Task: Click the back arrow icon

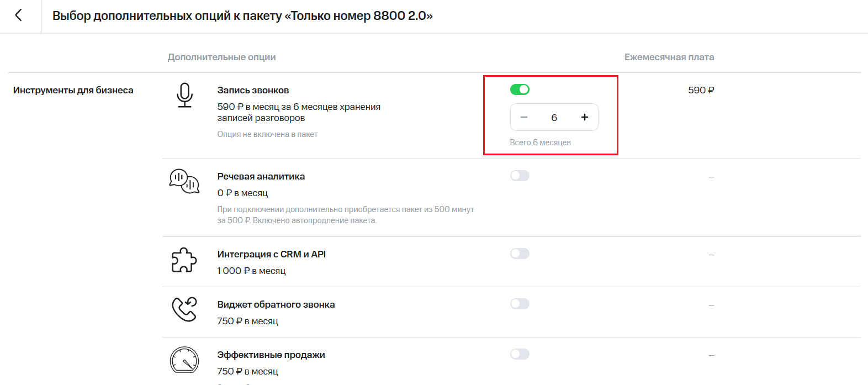Action: (19, 15)
